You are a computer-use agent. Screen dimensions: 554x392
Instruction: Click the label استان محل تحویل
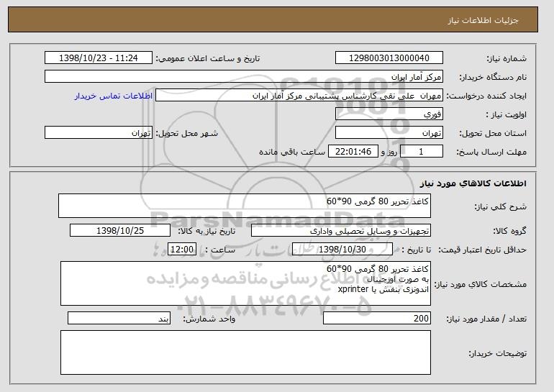coord(493,134)
